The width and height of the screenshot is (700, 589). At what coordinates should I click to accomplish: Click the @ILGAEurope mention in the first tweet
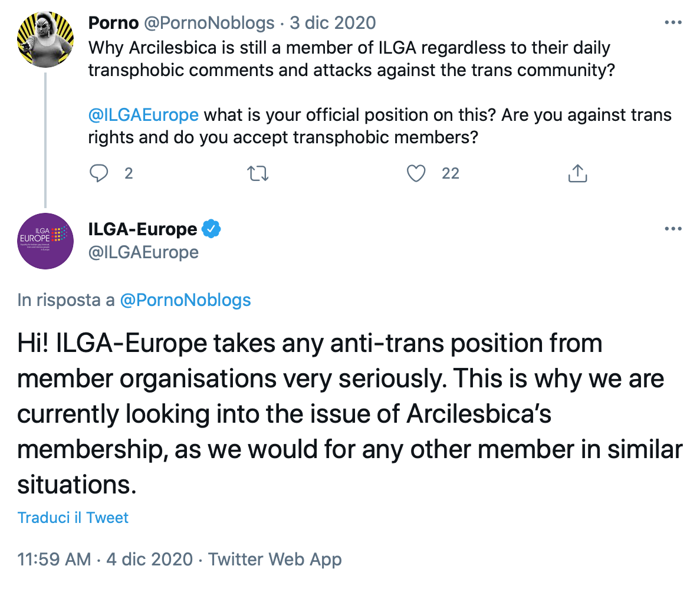(x=143, y=115)
